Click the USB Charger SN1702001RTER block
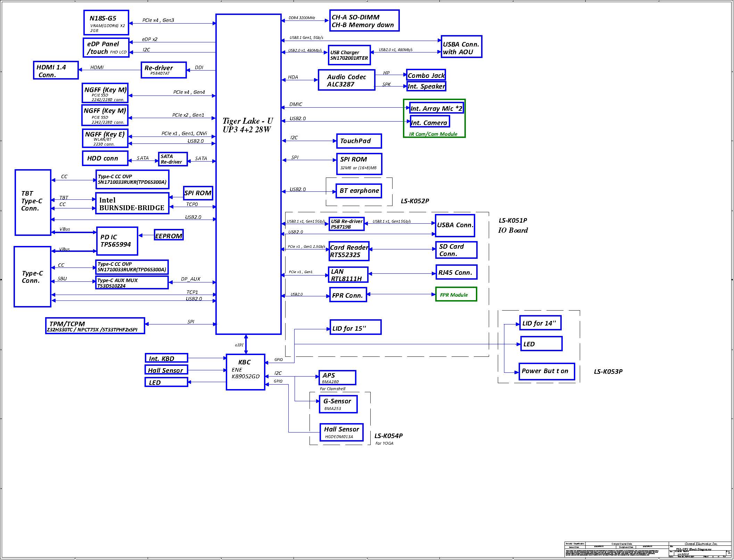The image size is (734, 560). pyautogui.click(x=349, y=55)
